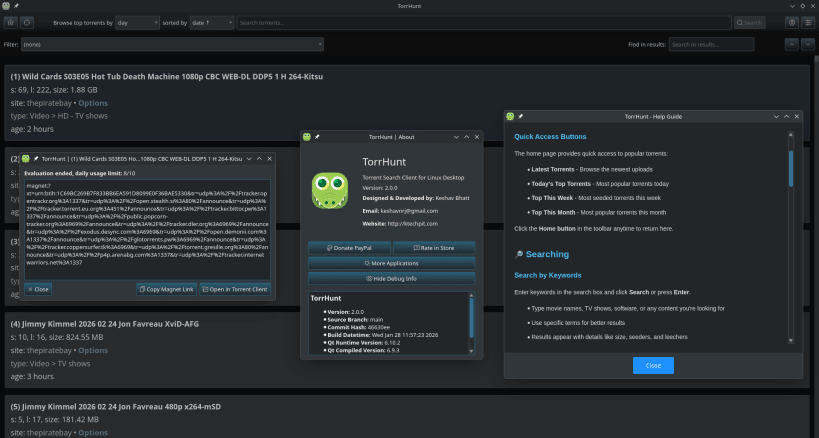This screenshot has height=438, width=819.
Task: Click app icon in Help Guide title bar
Action: (x=510, y=116)
